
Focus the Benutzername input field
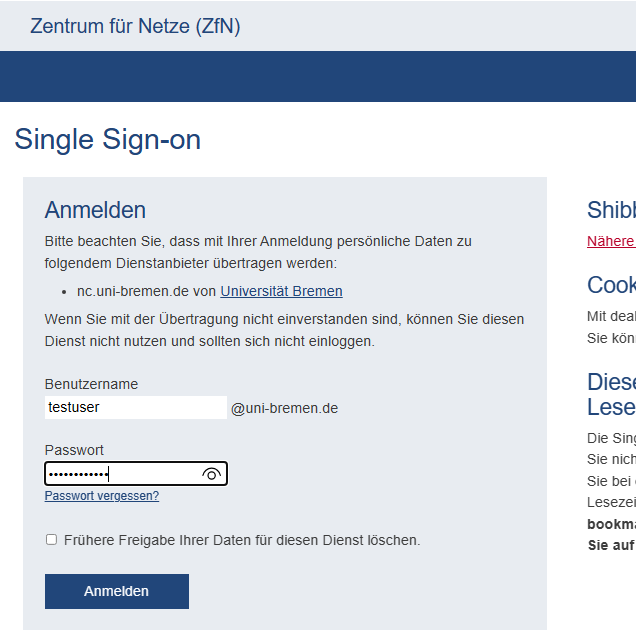pos(136,407)
